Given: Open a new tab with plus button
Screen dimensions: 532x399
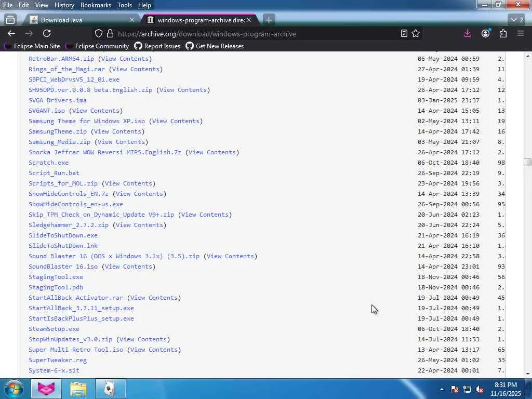Looking at the screenshot, I should pos(269,20).
